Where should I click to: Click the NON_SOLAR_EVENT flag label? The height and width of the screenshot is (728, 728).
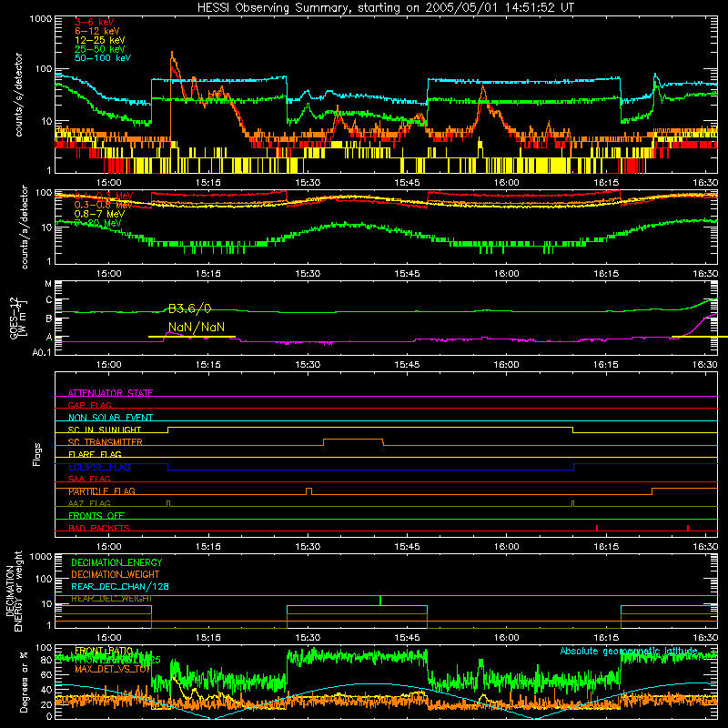click(x=110, y=418)
